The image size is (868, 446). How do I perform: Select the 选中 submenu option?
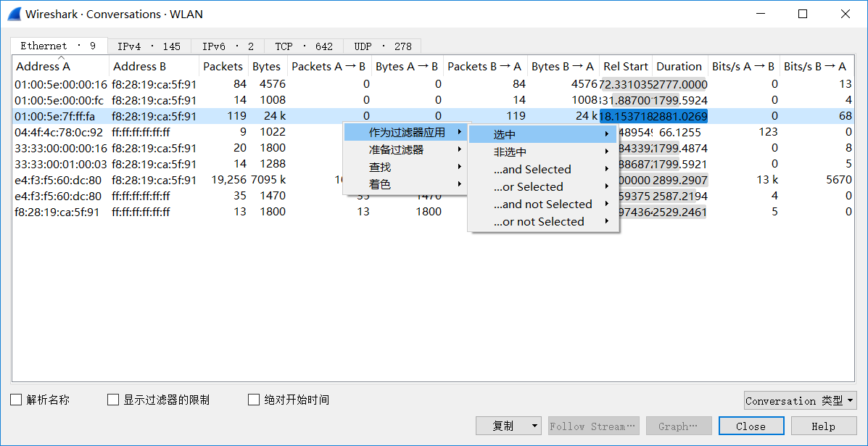(x=542, y=134)
